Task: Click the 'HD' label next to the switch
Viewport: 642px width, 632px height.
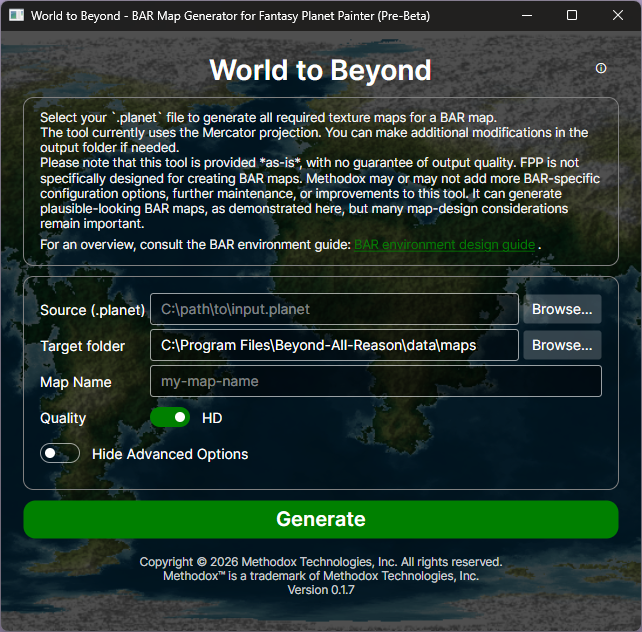Action: (x=212, y=418)
